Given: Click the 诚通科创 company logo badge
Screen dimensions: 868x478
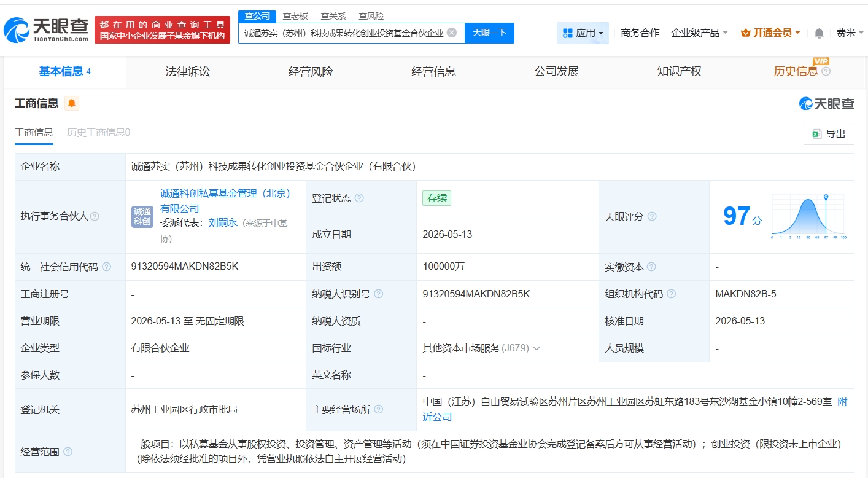Looking at the screenshot, I should (x=142, y=216).
